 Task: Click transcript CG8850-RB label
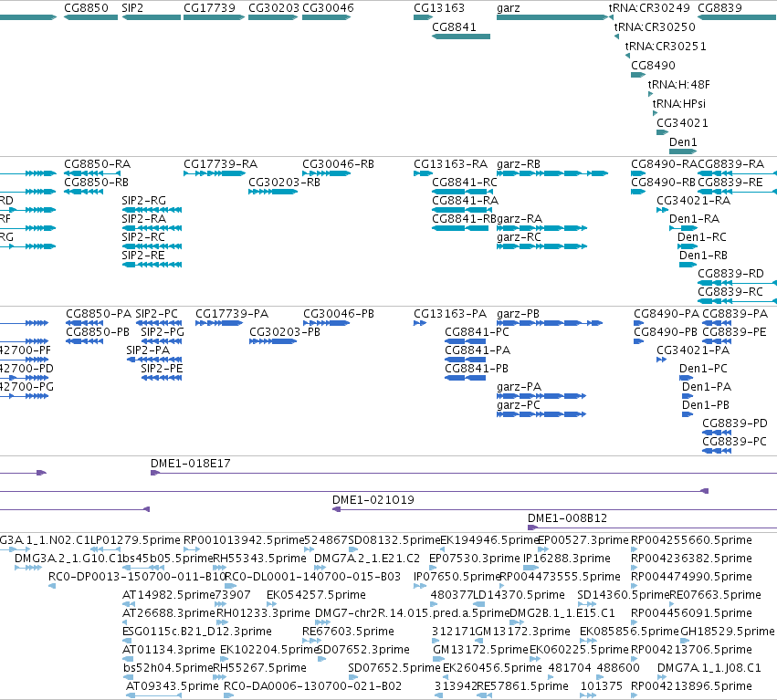coord(96,183)
